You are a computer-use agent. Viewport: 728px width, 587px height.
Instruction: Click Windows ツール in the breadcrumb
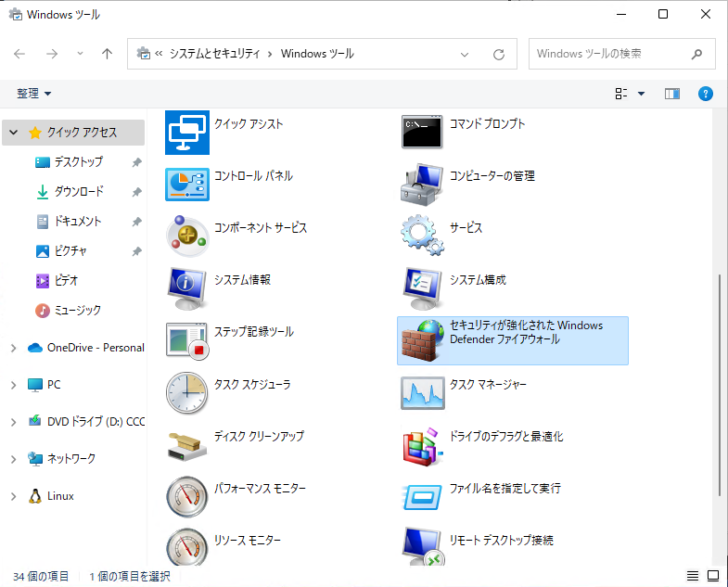(317, 54)
